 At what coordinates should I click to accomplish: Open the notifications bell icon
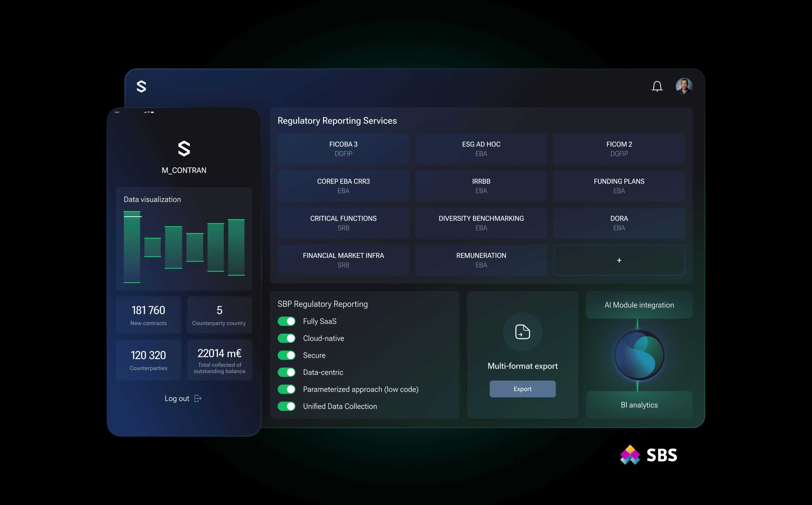(x=657, y=87)
